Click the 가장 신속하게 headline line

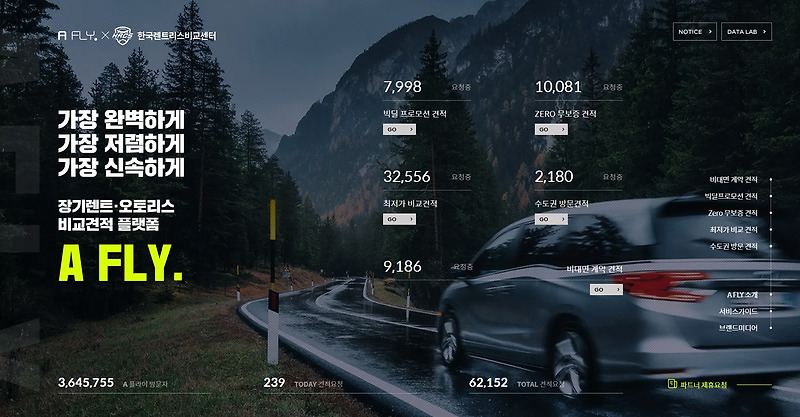point(121,167)
